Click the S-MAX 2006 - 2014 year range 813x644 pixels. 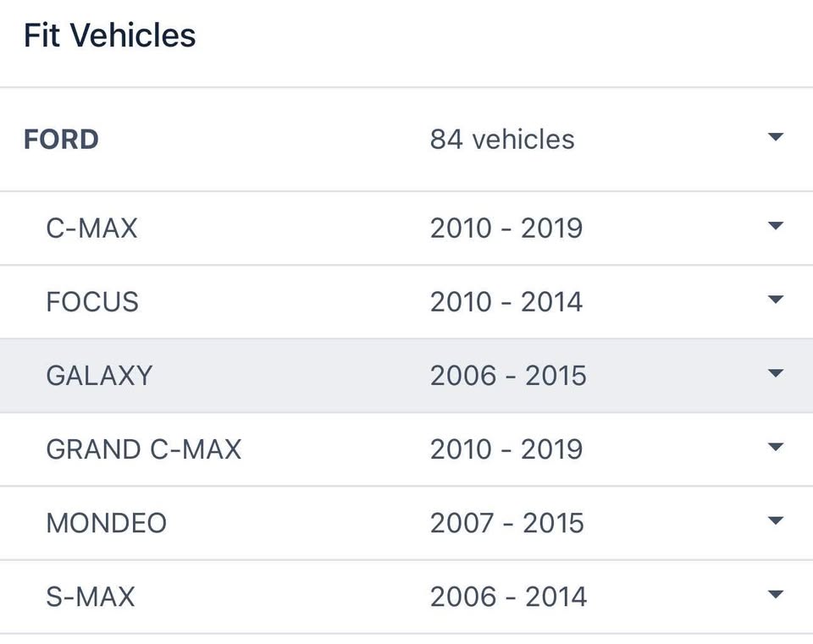[509, 597]
